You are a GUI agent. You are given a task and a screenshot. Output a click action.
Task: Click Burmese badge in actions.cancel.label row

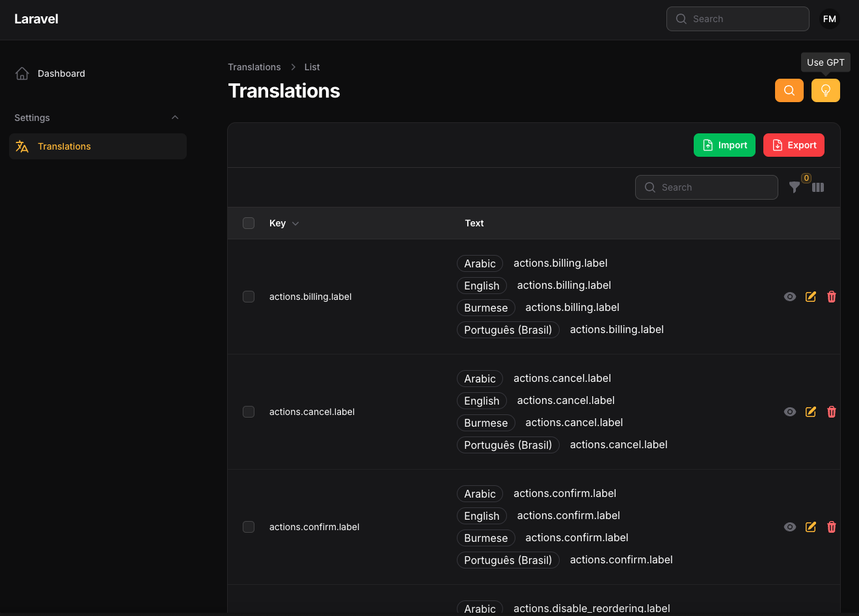(486, 423)
